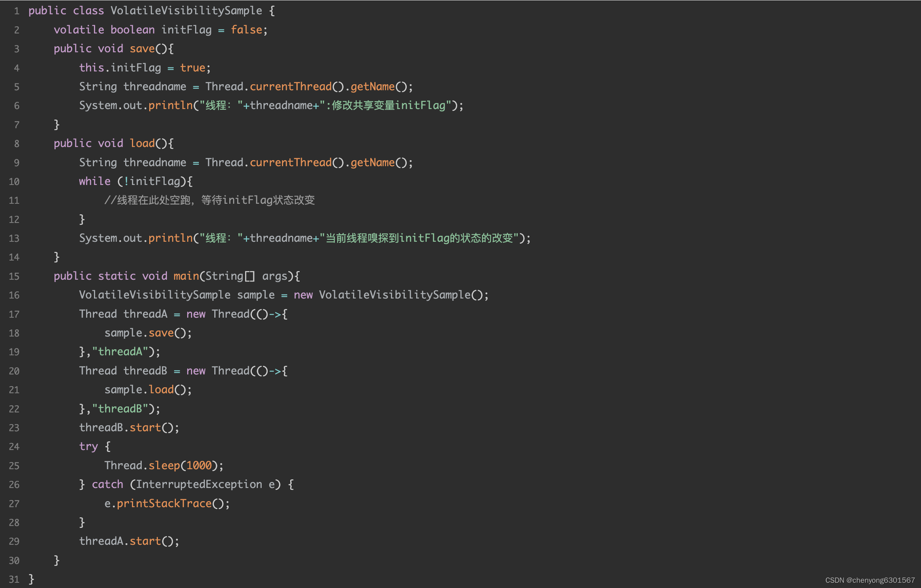Viewport: 921px width, 588px height.
Task: Click the try keyword on line 24
Action: pyautogui.click(x=88, y=447)
